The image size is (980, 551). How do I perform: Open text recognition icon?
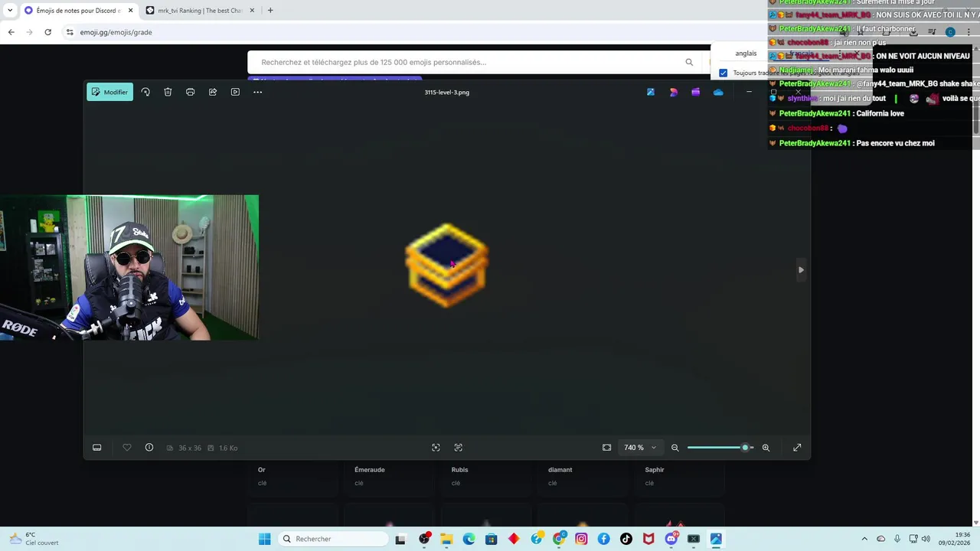tap(459, 448)
